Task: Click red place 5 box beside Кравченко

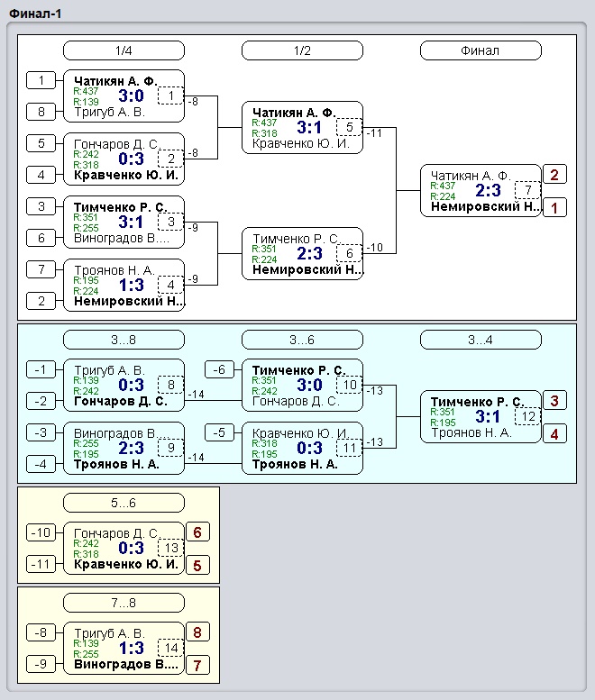Action: point(197,565)
